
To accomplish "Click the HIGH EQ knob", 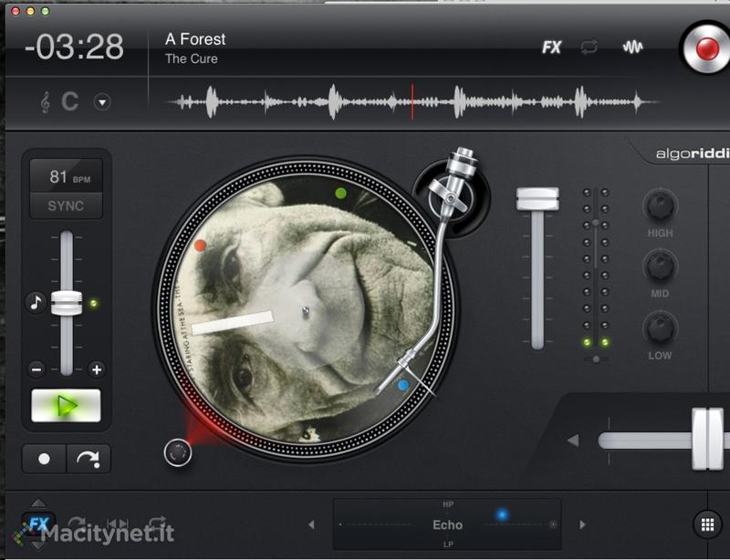I will pyautogui.click(x=660, y=205).
